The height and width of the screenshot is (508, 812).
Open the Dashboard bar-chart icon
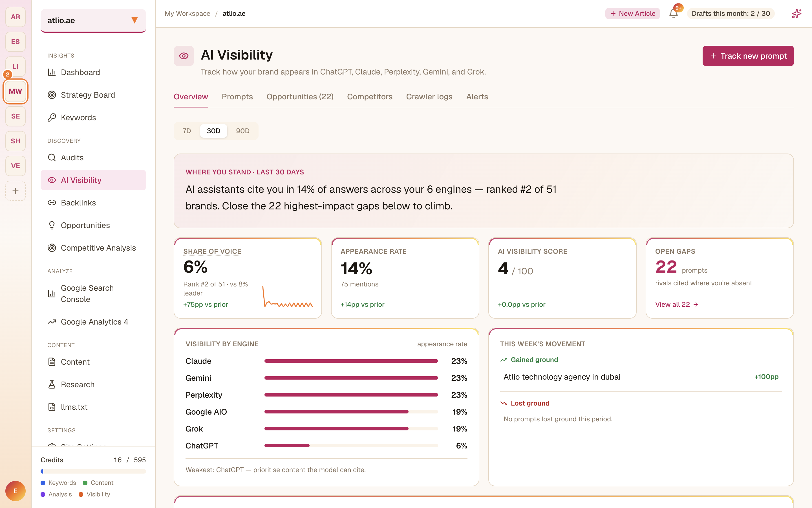(52, 72)
